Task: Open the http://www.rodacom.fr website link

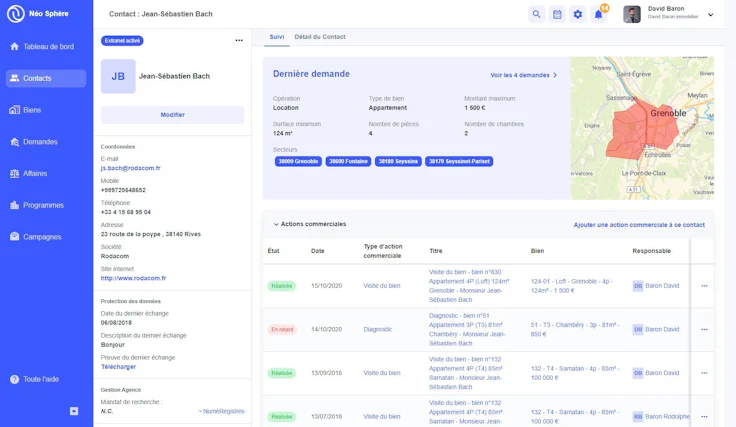Action: coord(133,278)
